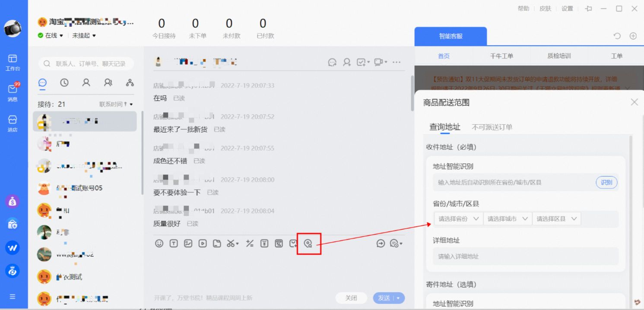Select the group contacts tab icon
This screenshot has height=310, width=644.
tap(108, 82)
